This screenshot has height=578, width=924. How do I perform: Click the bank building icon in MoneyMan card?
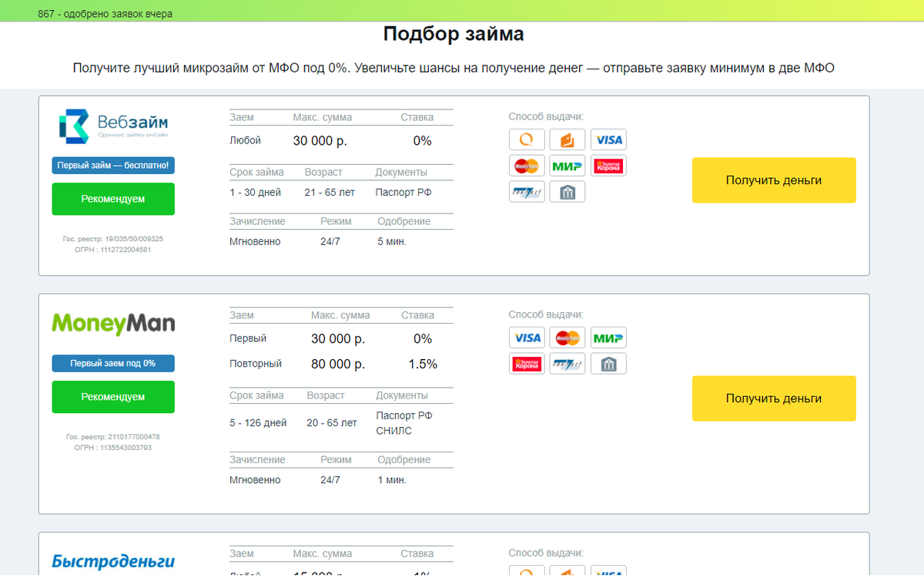(608, 364)
